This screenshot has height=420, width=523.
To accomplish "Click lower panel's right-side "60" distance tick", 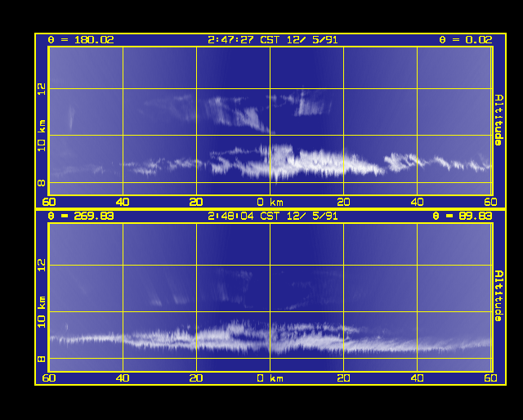I will click(490, 378).
